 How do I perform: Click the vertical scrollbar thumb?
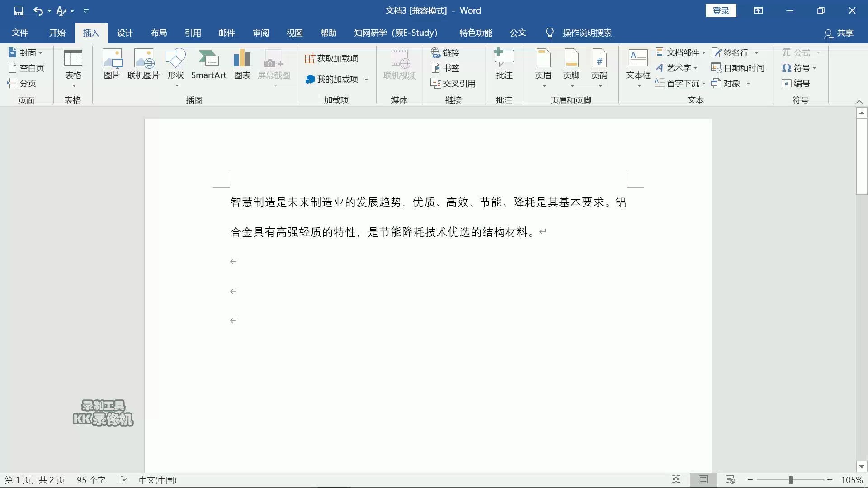(x=862, y=156)
